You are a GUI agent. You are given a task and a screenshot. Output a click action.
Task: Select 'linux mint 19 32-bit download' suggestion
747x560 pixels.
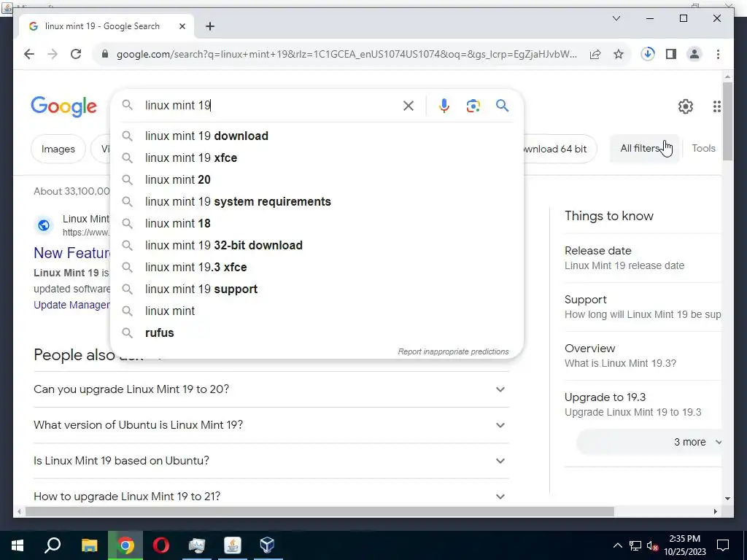317,246
